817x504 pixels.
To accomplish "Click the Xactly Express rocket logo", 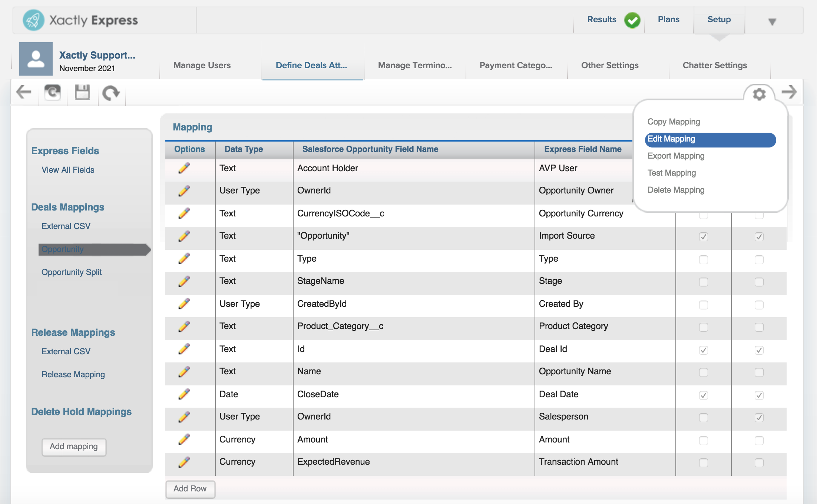I will coord(33,20).
